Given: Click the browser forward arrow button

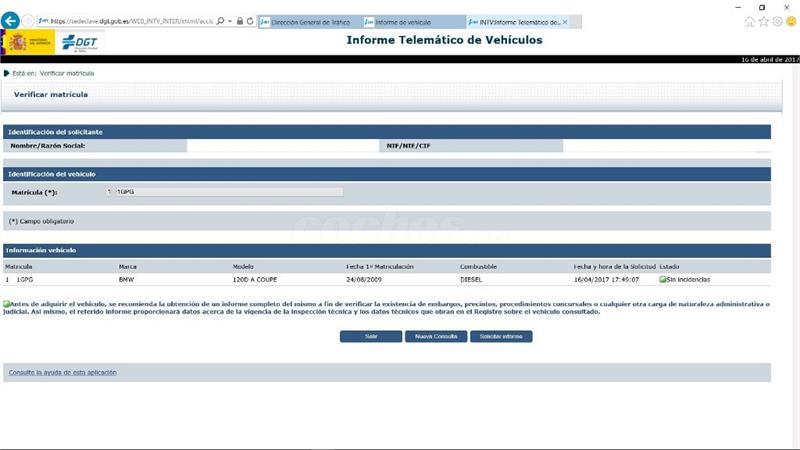Looking at the screenshot, I should (x=28, y=21).
